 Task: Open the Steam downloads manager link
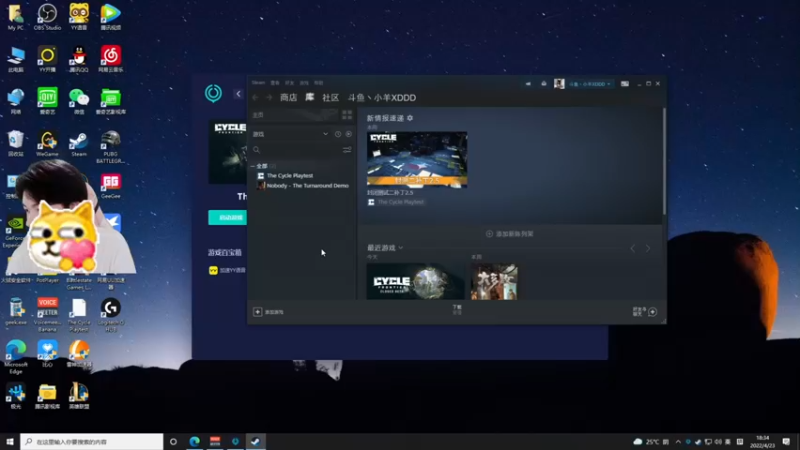[x=457, y=310]
